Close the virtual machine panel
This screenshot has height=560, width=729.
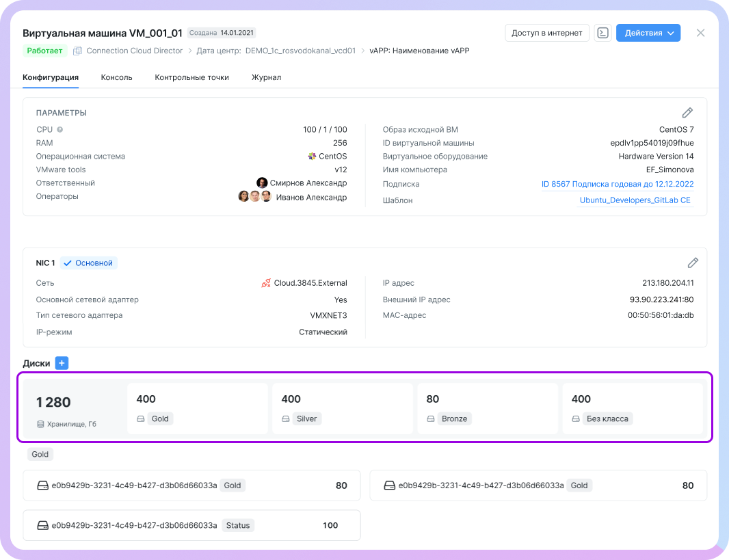coord(700,33)
